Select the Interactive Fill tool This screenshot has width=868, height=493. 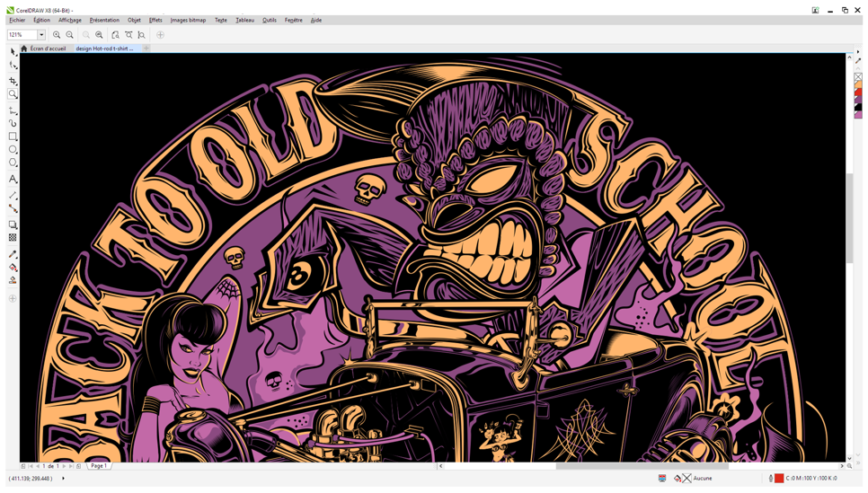13,268
